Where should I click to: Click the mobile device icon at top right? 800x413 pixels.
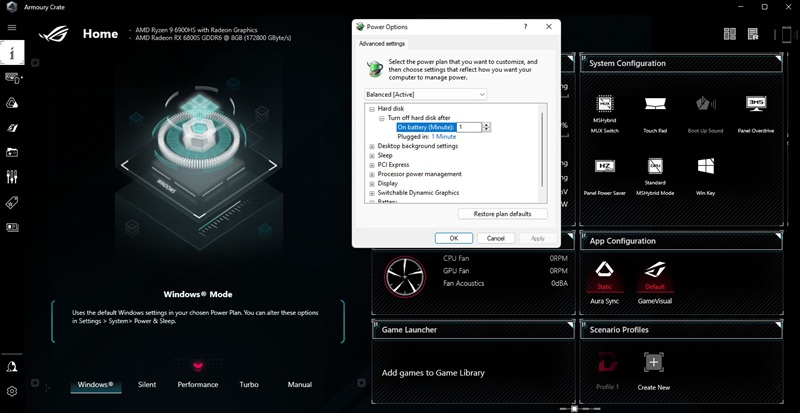click(x=785, y=35)
